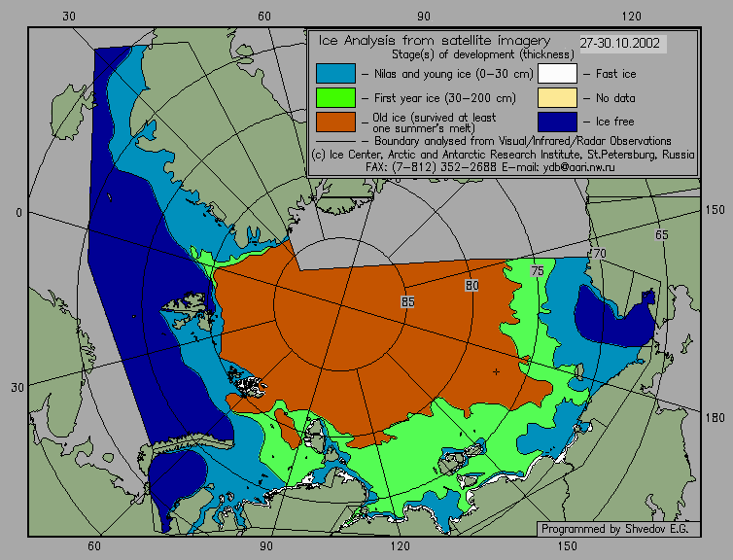The width and height of the screenshot is (733, 560).
Task: Click 'First year ice (30-200 cm)' label
Action: click(x=445, y=98)
